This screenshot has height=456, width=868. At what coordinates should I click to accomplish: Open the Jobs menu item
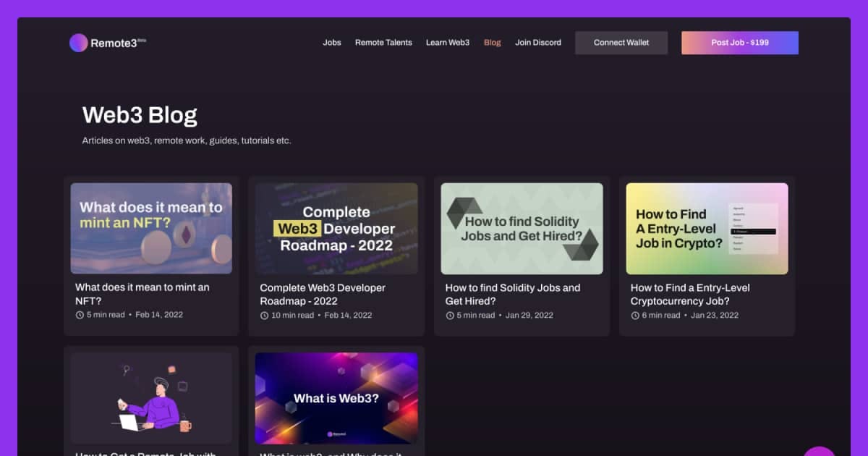pyautogui.click(x=332, y=43)
